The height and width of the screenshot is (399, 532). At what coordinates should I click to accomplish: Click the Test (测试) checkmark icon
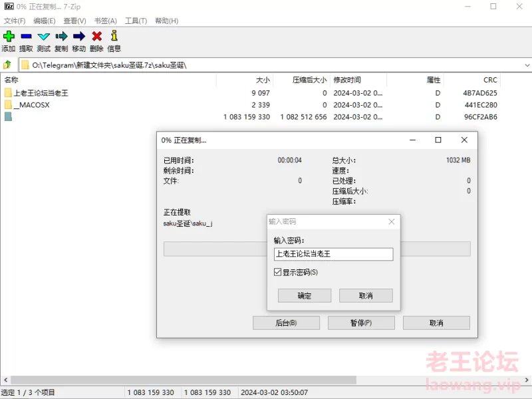44,37
